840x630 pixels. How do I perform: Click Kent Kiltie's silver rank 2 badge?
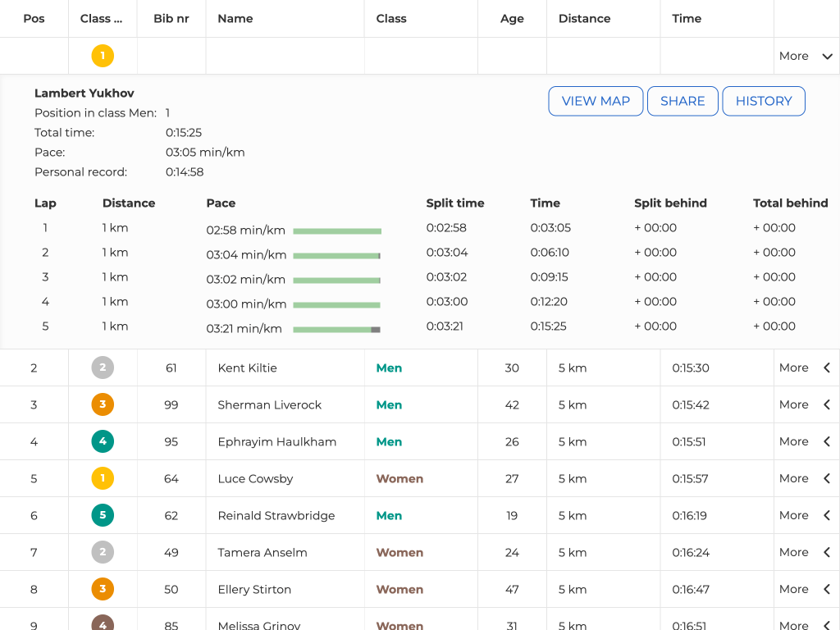click(103, 367)
